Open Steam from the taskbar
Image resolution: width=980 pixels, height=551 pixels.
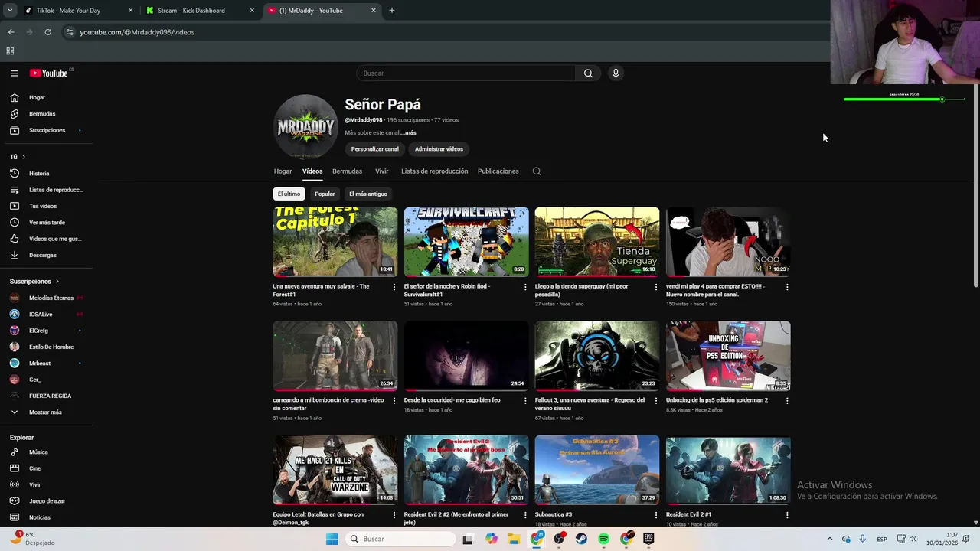pos(581,540)
